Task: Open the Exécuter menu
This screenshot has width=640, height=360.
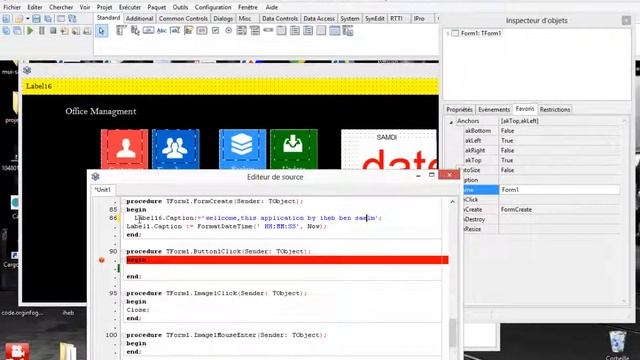Action: pos(130,7)
